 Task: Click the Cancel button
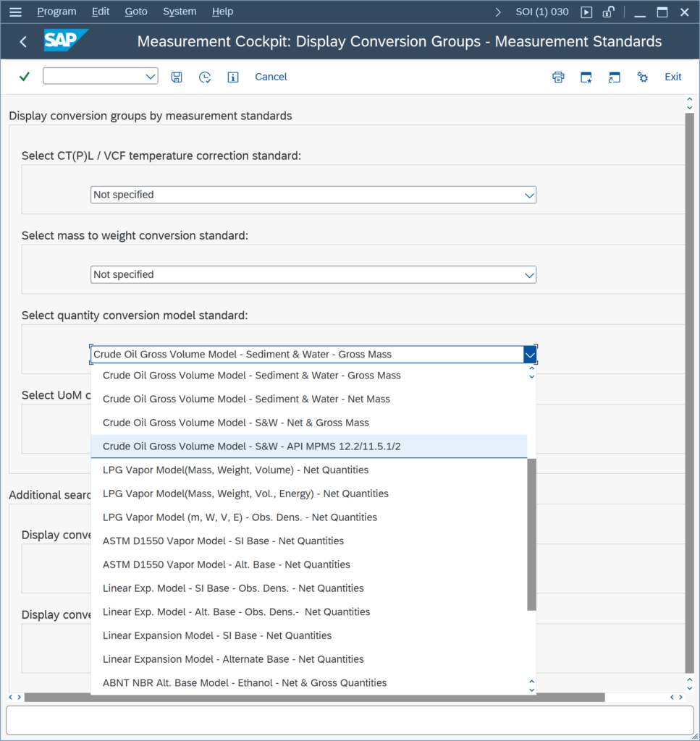pyautogui.click(x=271, y=77)
